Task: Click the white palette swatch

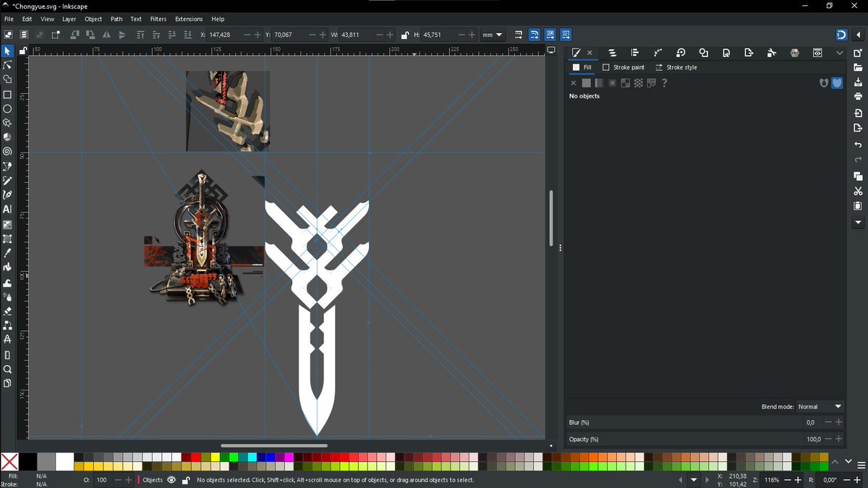Action: (65, 462)
